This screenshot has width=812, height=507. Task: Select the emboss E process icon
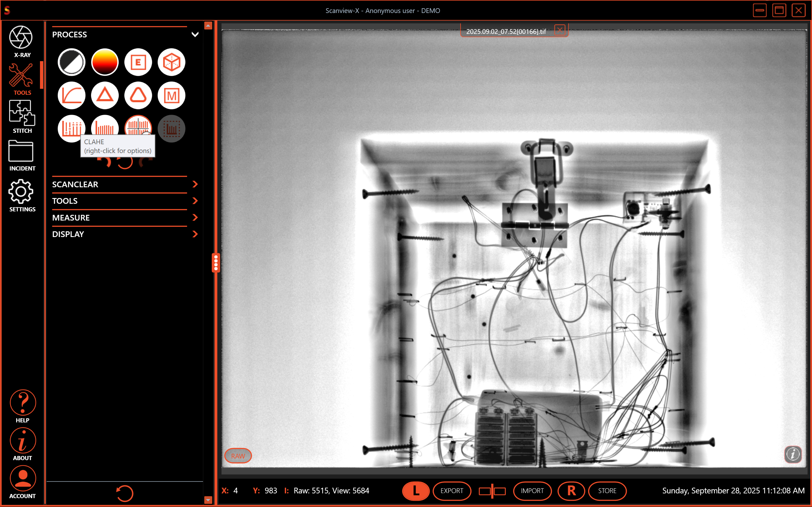[138, 62]
